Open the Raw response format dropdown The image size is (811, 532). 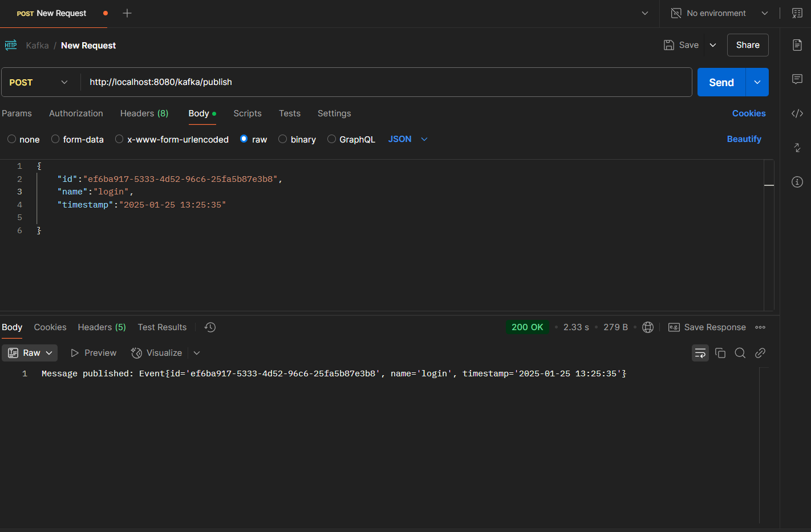point(30,353)
